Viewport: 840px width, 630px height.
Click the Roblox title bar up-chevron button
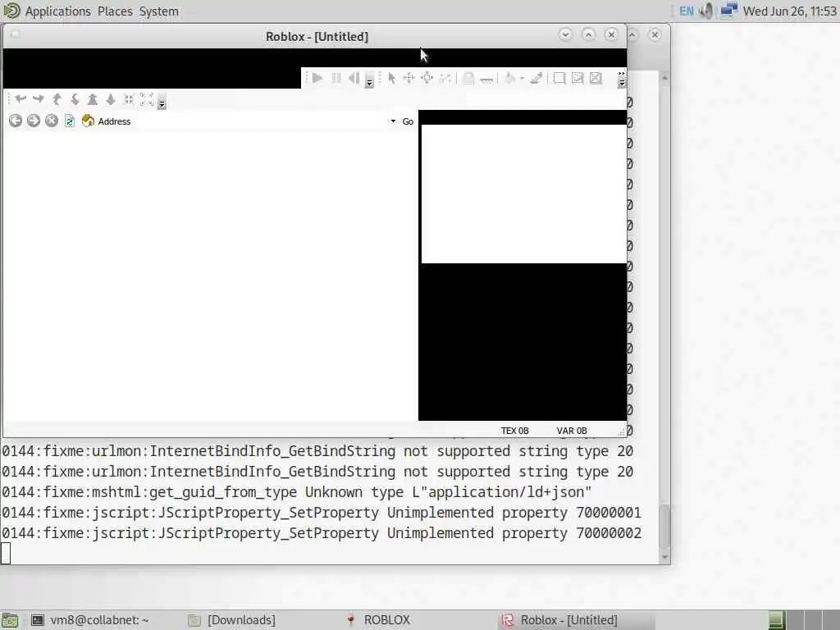click(588, 34)
